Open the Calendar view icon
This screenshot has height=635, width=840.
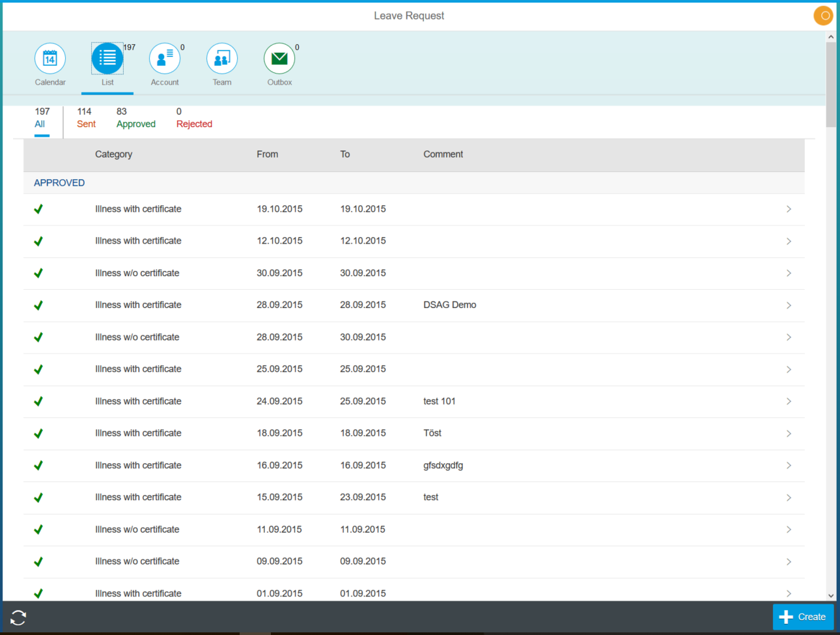[x=50, y=58]
